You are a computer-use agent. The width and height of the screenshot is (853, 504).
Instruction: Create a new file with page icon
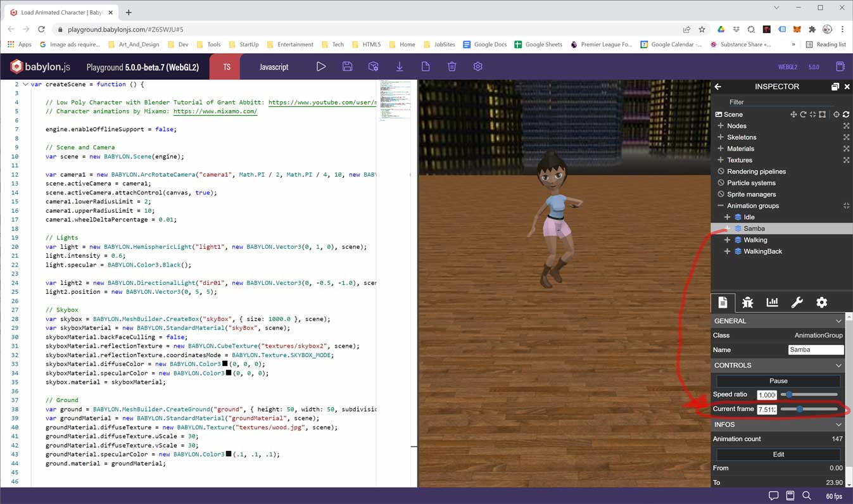click(x=426, y=66)
